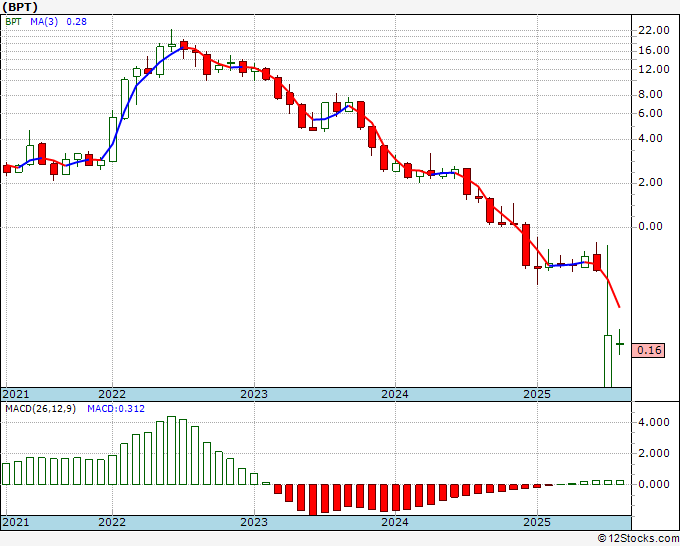Select the green BPT legend label

pyautogui.click(x=13, y=22)
